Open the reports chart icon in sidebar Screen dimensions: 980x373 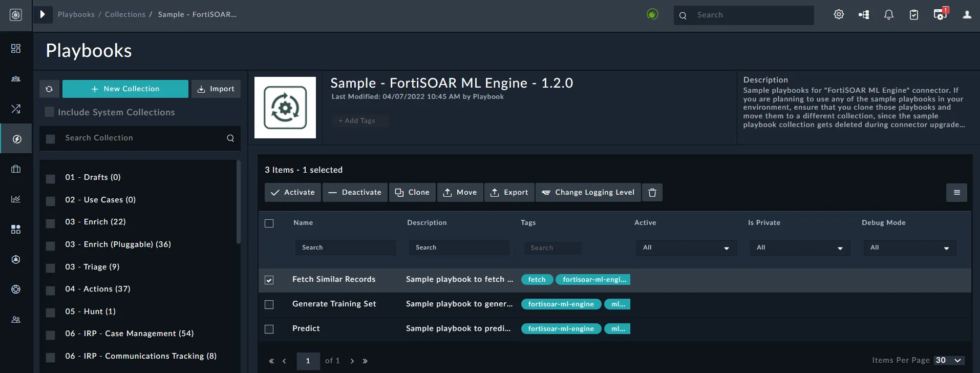click(x=16, y=199)
